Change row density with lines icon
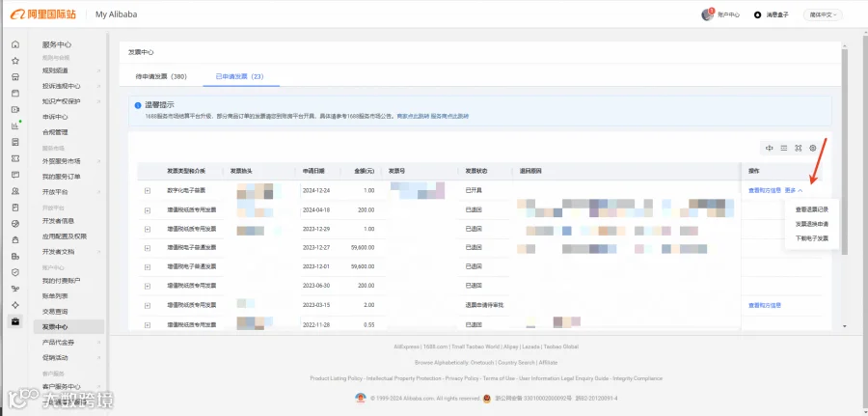The width and height of the screenshot is (868, 416). pyautogui.click(x=784, y=148)
